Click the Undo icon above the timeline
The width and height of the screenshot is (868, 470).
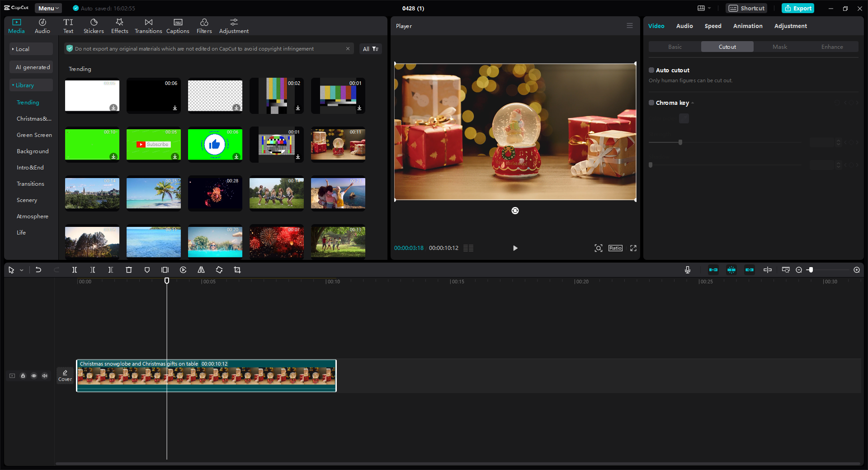coord(38,270)
